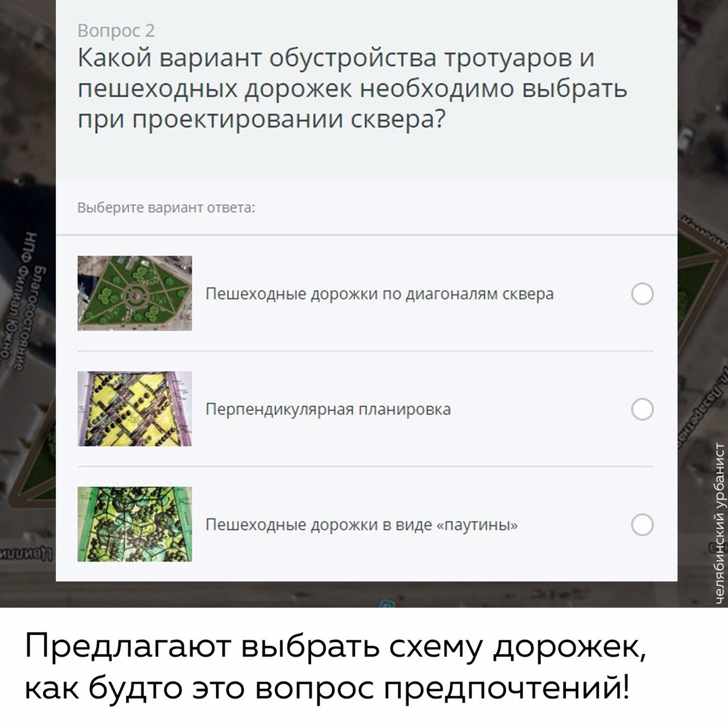Click the blue map marker icon below the survey card

click(x=388, y=603)
